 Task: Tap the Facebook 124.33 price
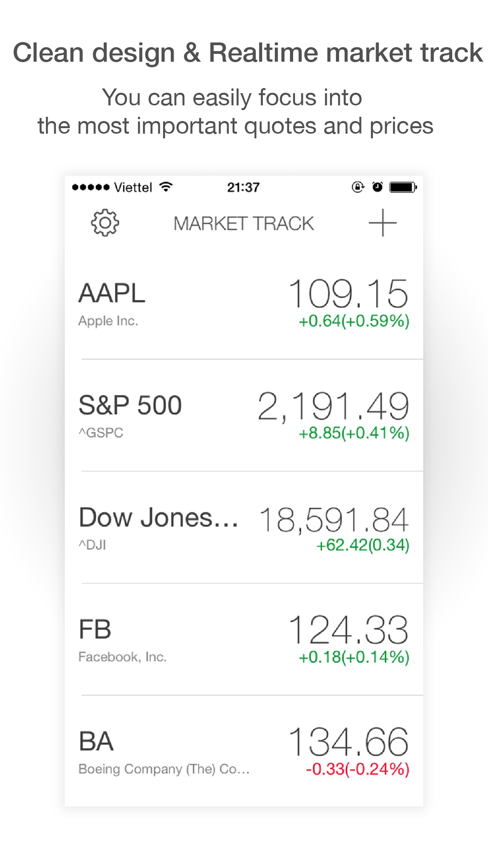[x=349, y=630]
